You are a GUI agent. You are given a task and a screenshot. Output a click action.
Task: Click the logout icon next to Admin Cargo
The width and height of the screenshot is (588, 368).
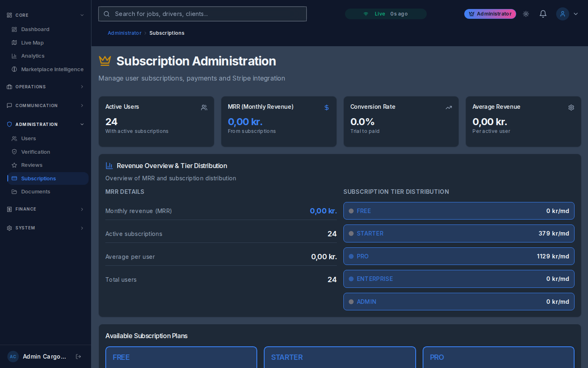[x=78, y=356]
